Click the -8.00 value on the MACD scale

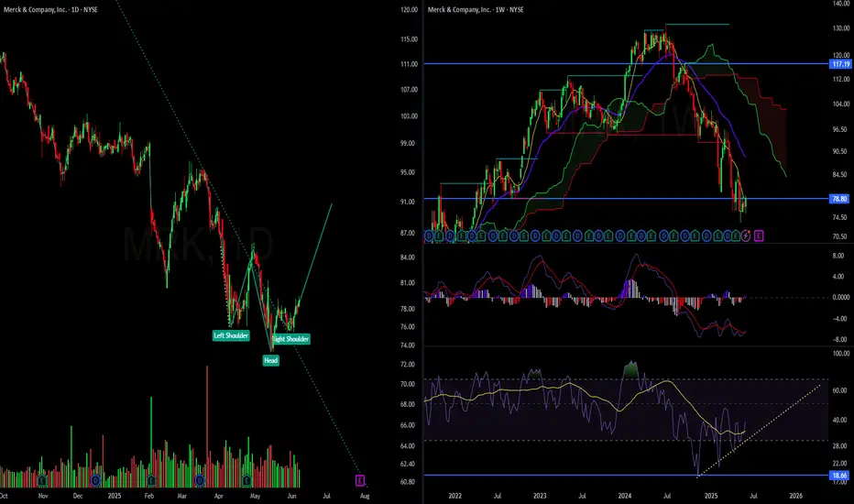coord(839,339)
